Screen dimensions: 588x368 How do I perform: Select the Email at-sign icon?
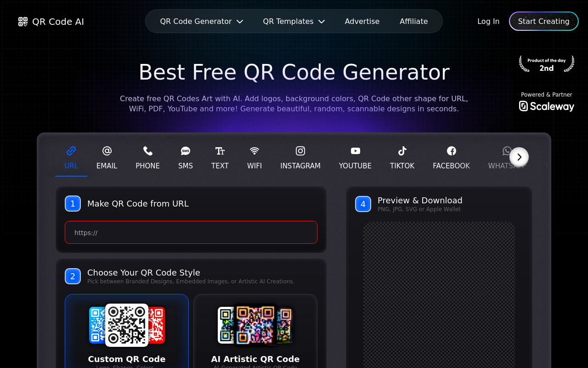(x=107, y=151)
